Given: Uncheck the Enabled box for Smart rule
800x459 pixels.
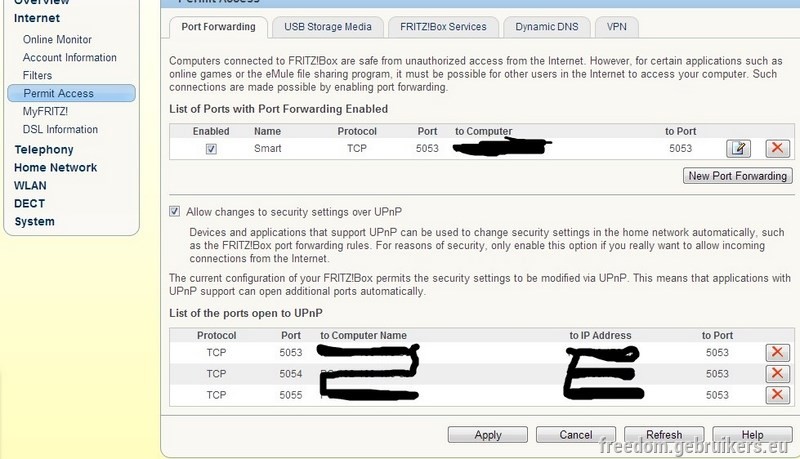Looking at the screenshot, I should point(211,149).
